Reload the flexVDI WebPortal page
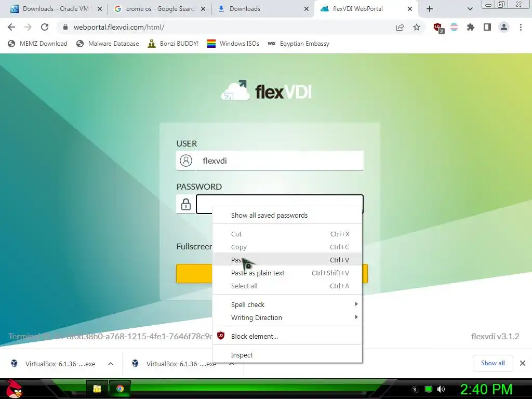Screen dimensions: 532x399 (45, 27)
